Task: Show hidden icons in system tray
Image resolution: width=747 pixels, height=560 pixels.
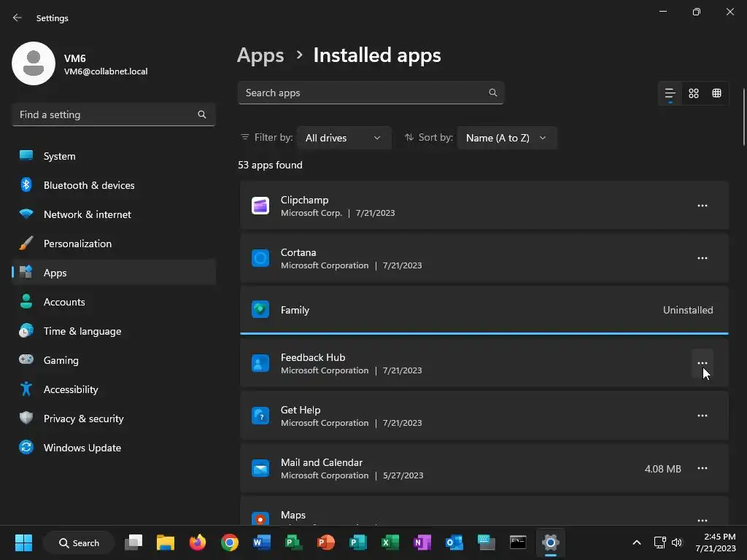Action: [x=636, y=542]
